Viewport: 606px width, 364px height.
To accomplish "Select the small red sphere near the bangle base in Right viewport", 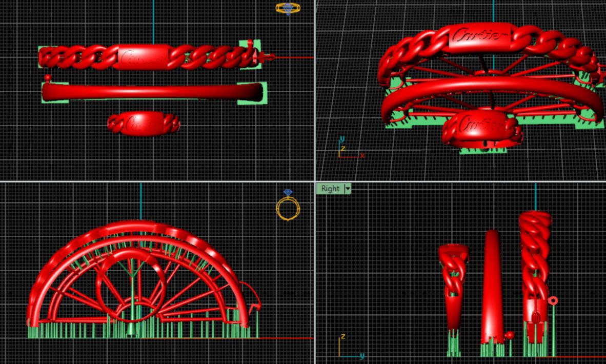I will pyautogui.click(x=510, y=335).
